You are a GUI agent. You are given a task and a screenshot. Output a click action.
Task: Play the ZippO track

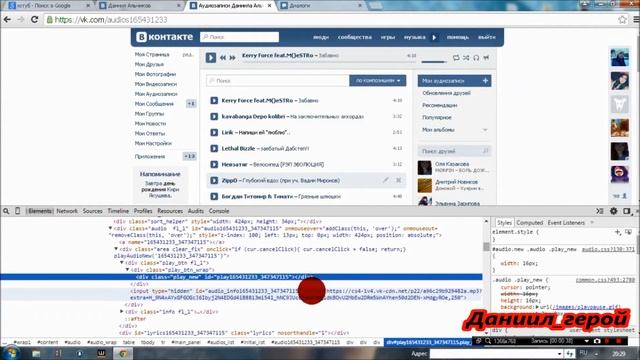point(214,180)
